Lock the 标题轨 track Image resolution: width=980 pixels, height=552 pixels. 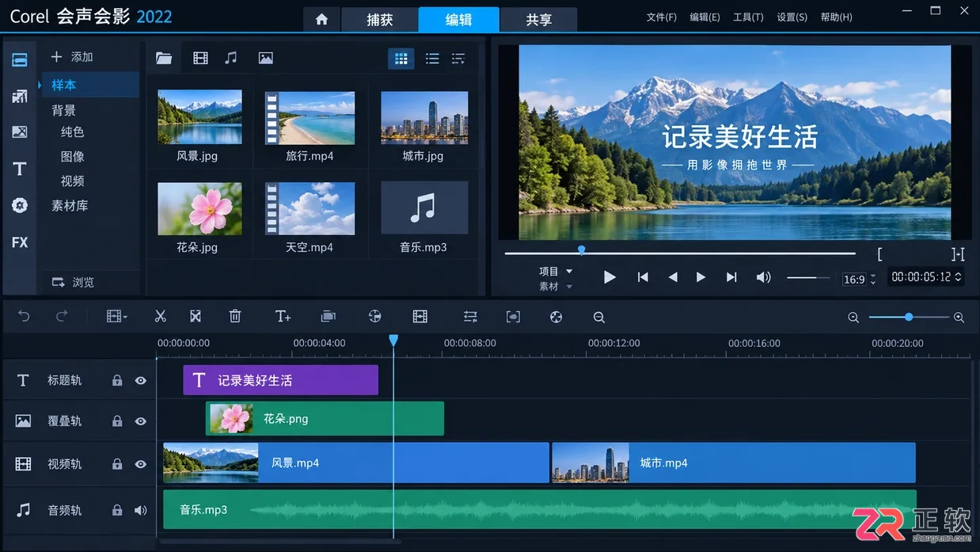(x=117, y=380)
